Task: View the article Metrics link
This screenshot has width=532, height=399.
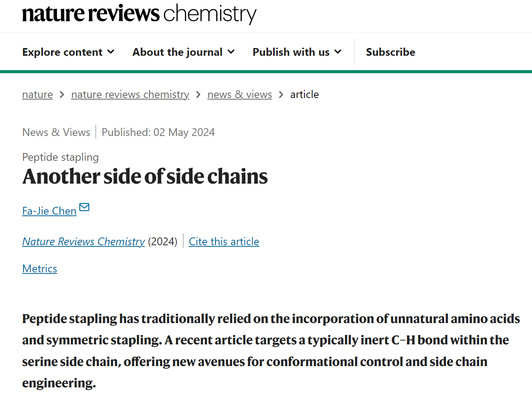Action: 39,269
